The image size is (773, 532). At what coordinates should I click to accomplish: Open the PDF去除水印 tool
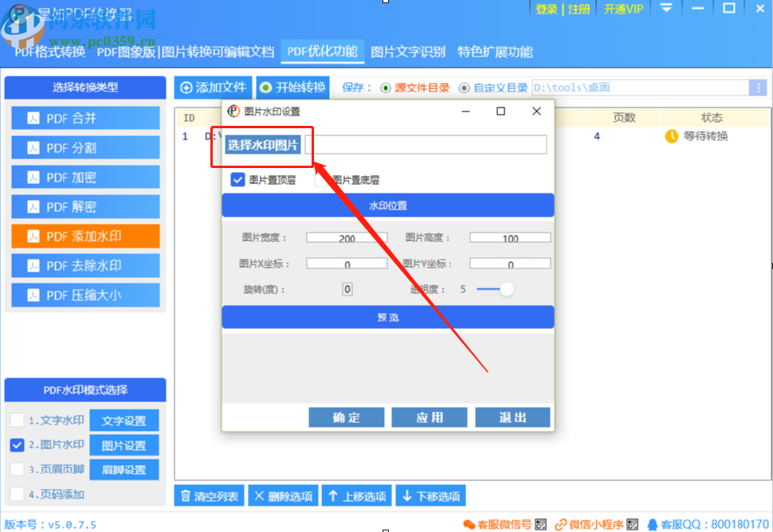tap(85, 264)
